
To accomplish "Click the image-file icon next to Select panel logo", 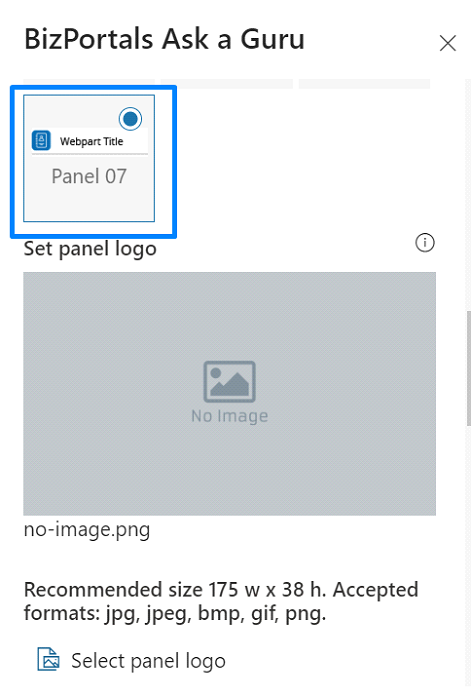I will point(48,659).
